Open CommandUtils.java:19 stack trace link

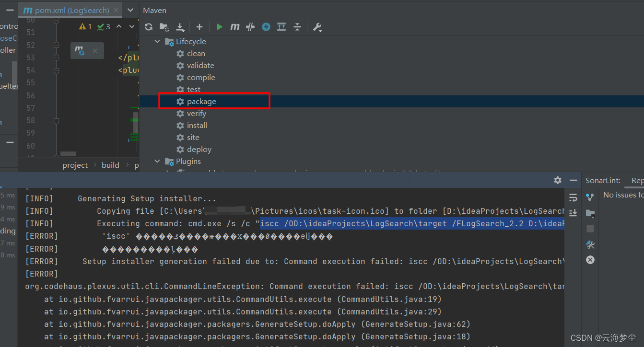(389, 299)
